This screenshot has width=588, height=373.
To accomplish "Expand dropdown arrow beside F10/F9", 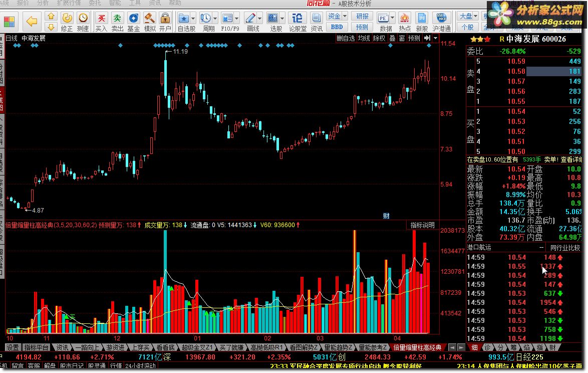I will (237, 18).
